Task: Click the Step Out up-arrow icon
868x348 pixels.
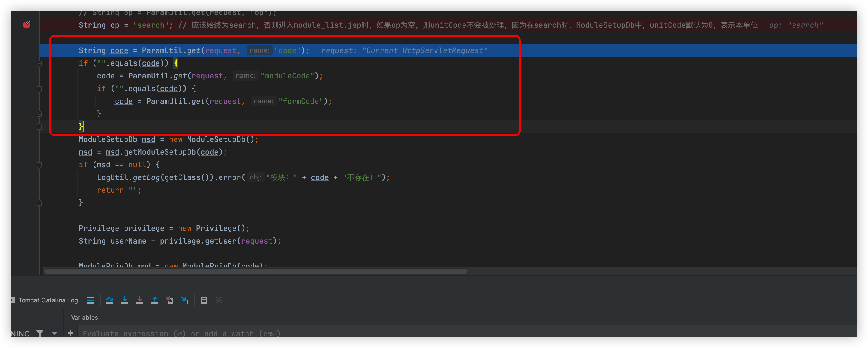Action: point(155,300)
